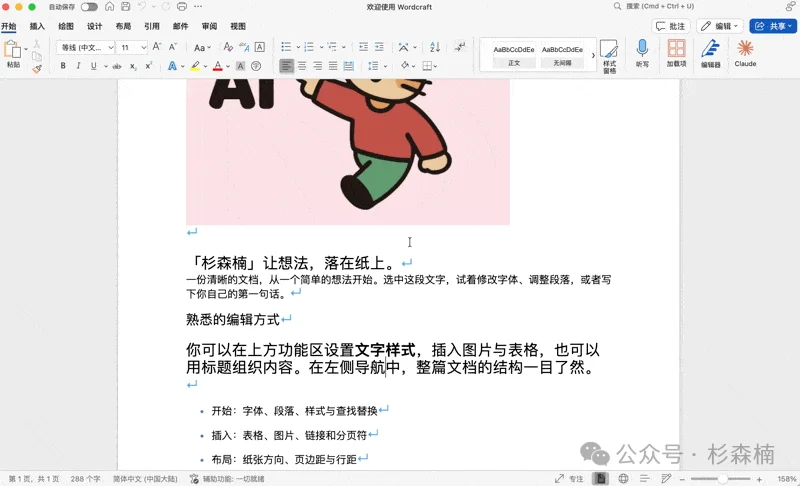Open the font color dropdown arrow
The width and height of the screenshot is (800, 486).
click(x=228, y=66)
